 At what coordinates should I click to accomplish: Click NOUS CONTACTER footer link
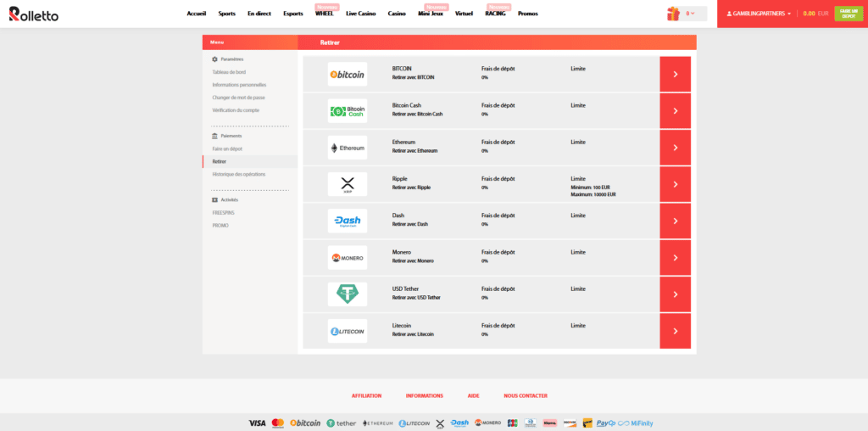526,396
